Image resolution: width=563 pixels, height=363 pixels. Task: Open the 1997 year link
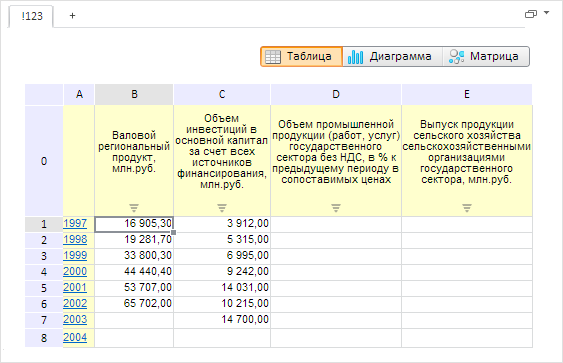pos(75,223)
